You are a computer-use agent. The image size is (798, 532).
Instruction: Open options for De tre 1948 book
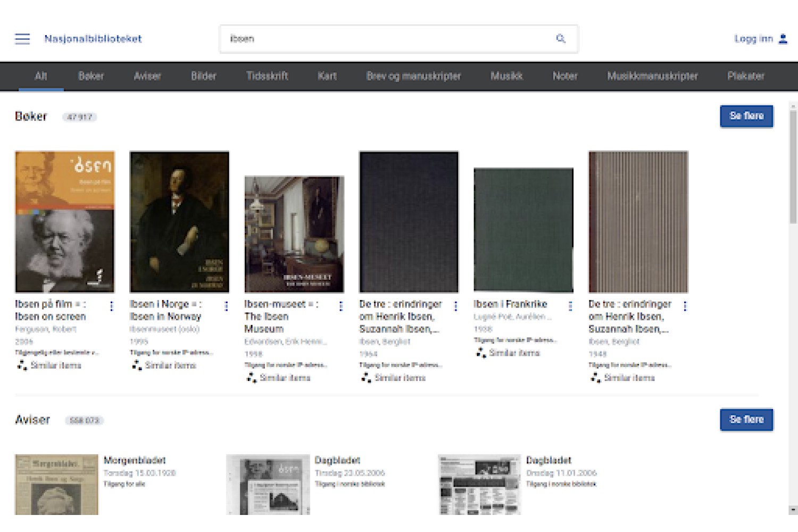(x=685, y=306)
